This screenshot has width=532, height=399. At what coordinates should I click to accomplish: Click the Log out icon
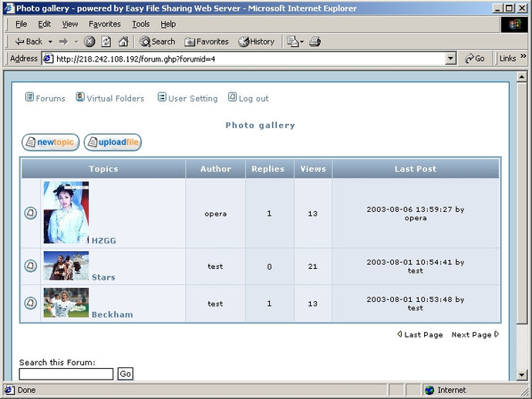pos(232,97)
